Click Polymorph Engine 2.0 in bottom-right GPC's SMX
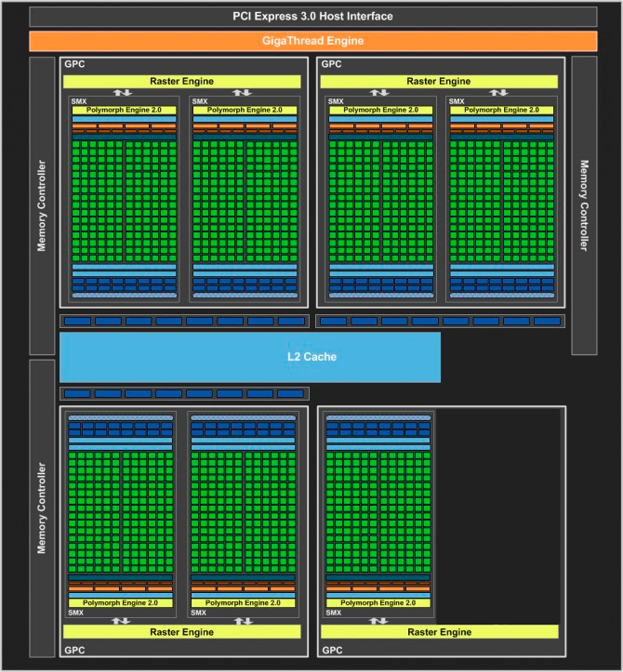 378,603
